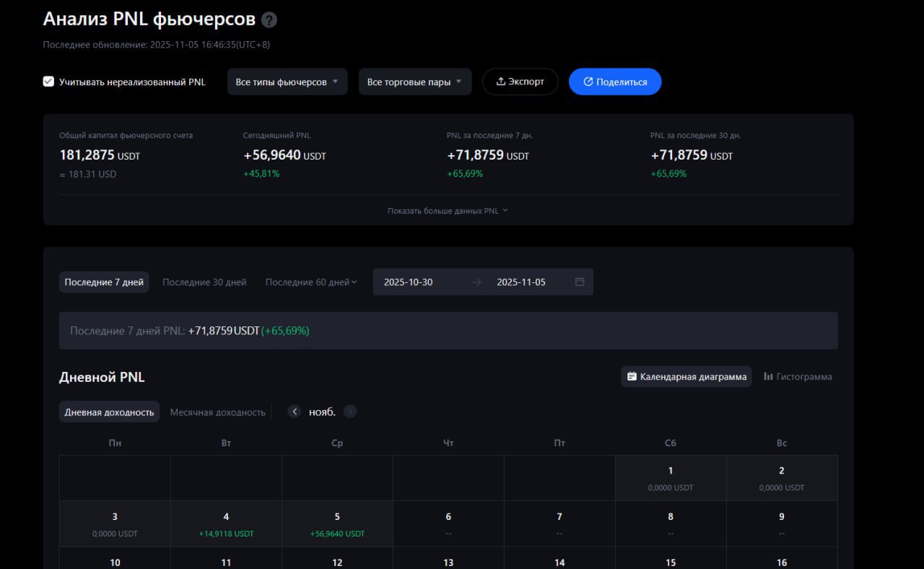Click Последнее обновление timestamp text
Screen dimensions: 924x569
(x=157, y=45)
